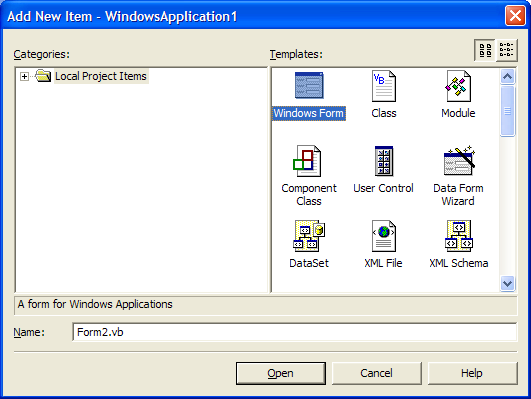Viewport: 531px width, 399px height.
Task: Choose the Data Form Wizard icon
Action: click(x=459, y=160)
